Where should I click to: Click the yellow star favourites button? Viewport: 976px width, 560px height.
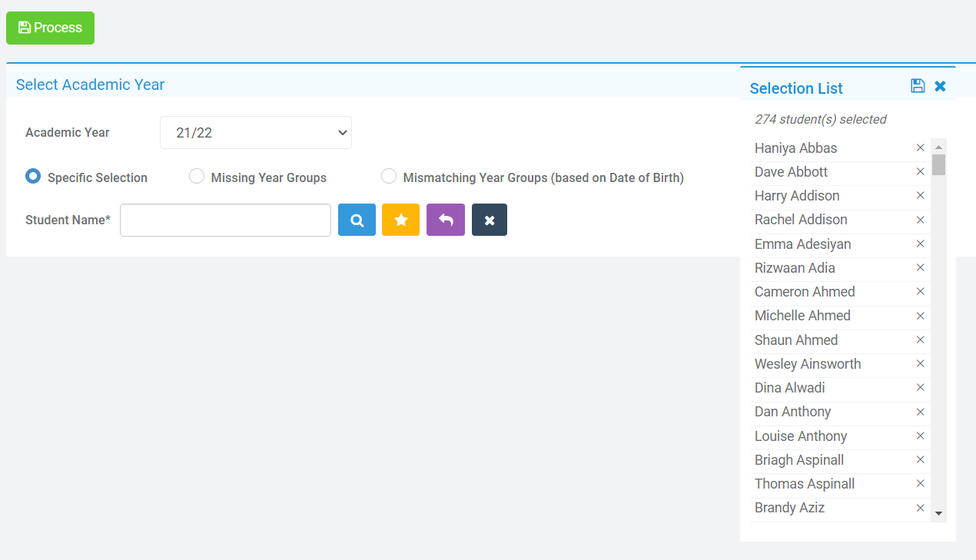pos(400,220)
